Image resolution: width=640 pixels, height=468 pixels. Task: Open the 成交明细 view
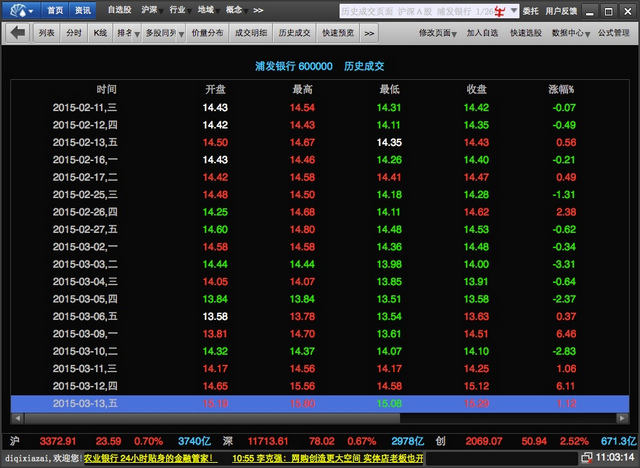point(251,33)
